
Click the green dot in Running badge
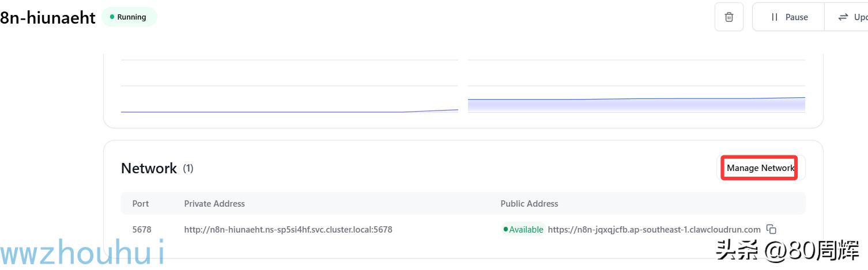point(112,17)
